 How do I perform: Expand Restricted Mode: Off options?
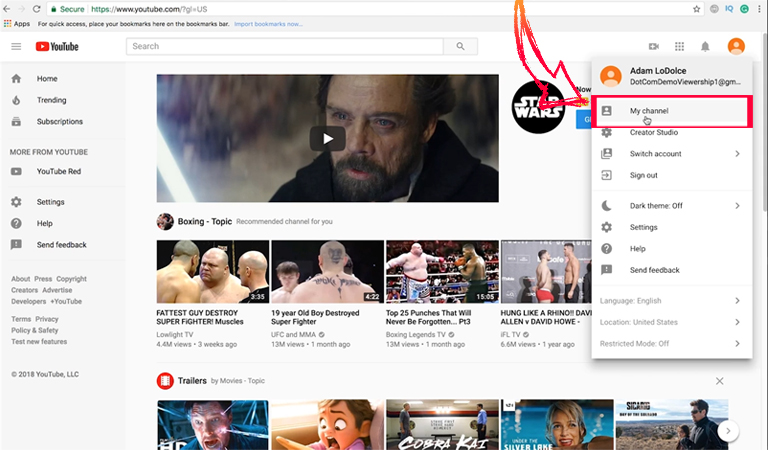click(x=737, y=344)
